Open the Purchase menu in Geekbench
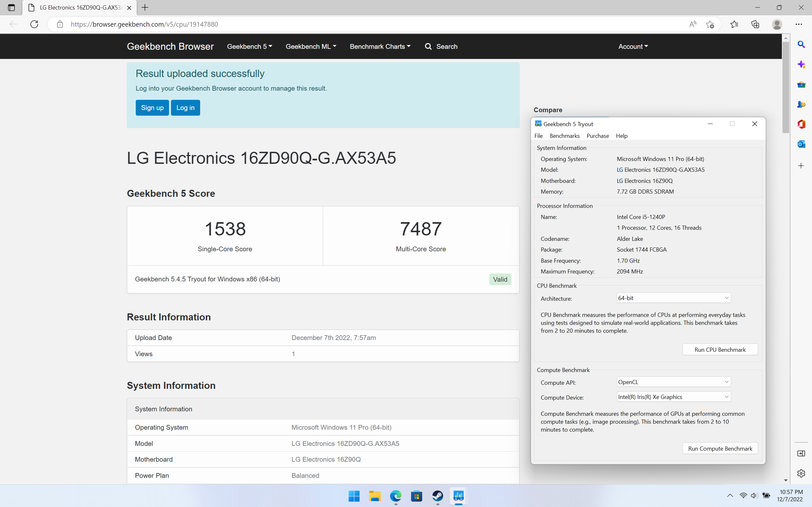The image size is (812, 507). [x=598, y=136]
